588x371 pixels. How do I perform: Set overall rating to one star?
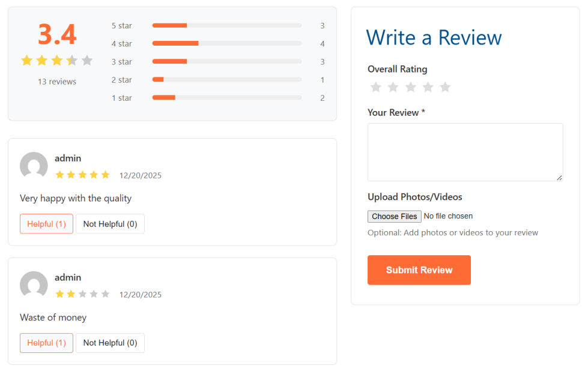tap(376, 88)
